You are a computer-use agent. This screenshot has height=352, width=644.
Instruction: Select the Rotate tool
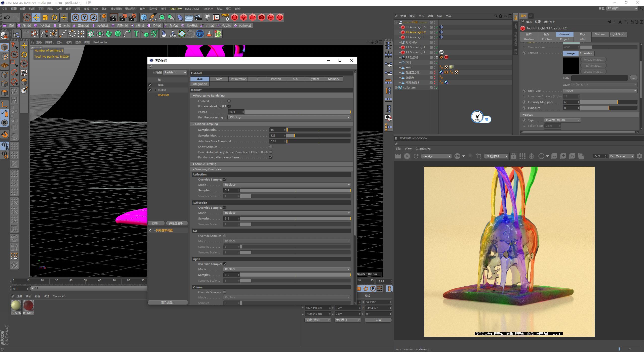[x=54, y=17]
